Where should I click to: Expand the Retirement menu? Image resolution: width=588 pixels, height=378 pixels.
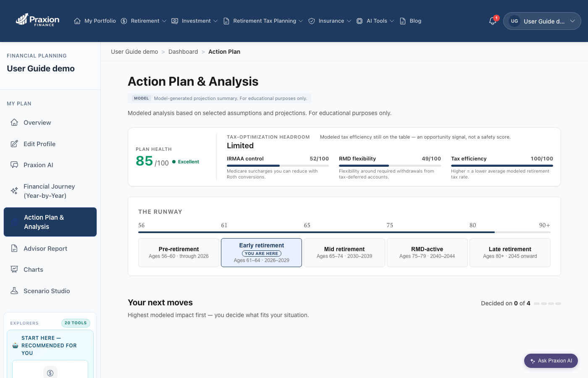(144, 21)
